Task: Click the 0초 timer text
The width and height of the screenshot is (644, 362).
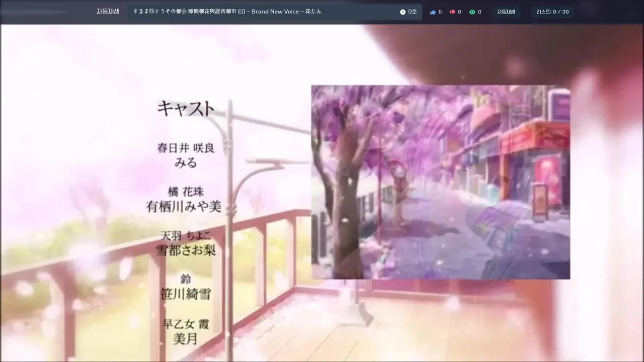Action: coord(413,12)
